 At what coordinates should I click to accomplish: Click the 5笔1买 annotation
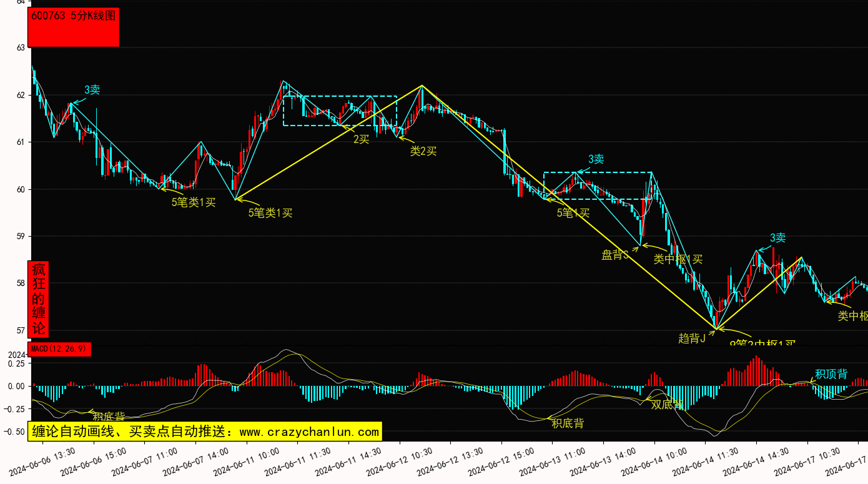coord(573,212)
